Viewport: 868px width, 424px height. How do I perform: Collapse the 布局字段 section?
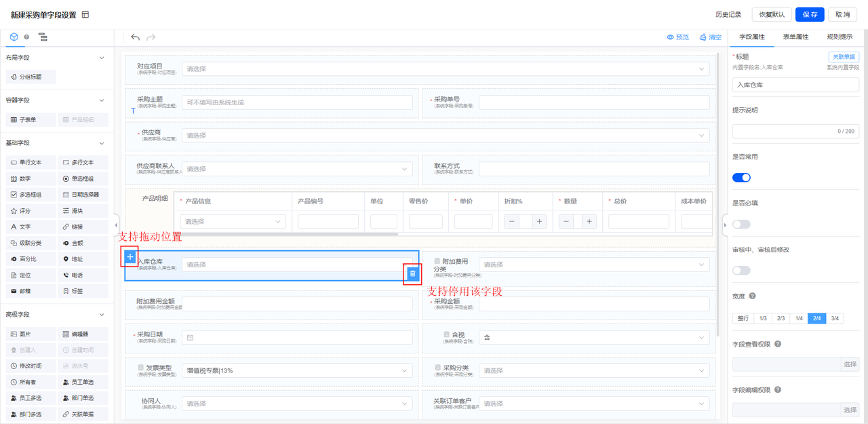pos(102,58)
